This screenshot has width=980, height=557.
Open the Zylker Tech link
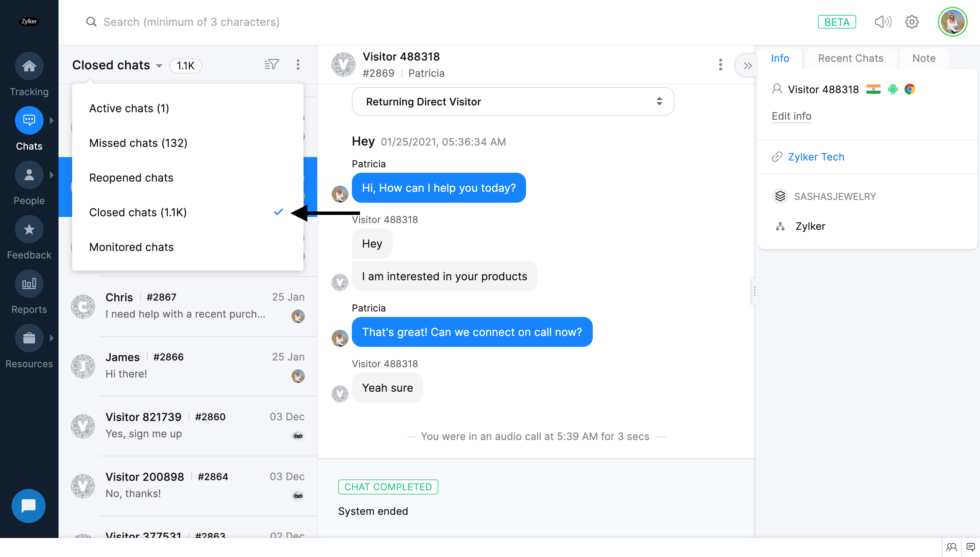[816, 157]
